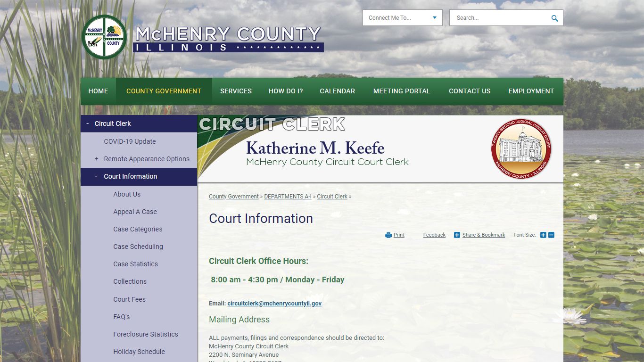
Task: Click the Twenty-Second Judicial Circuit Court seal
Action: click(x=521, y=149)
